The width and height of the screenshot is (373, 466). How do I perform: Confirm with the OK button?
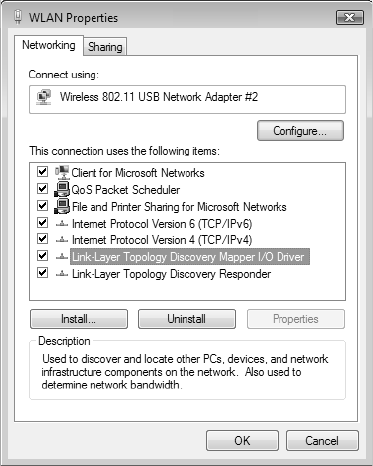tap(242, 440)
